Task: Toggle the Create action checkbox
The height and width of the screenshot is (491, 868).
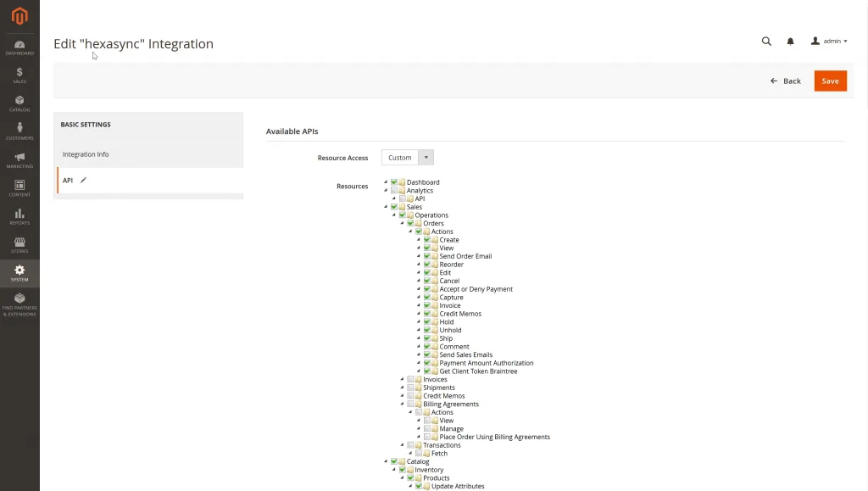Action: [x=427, y=240]
